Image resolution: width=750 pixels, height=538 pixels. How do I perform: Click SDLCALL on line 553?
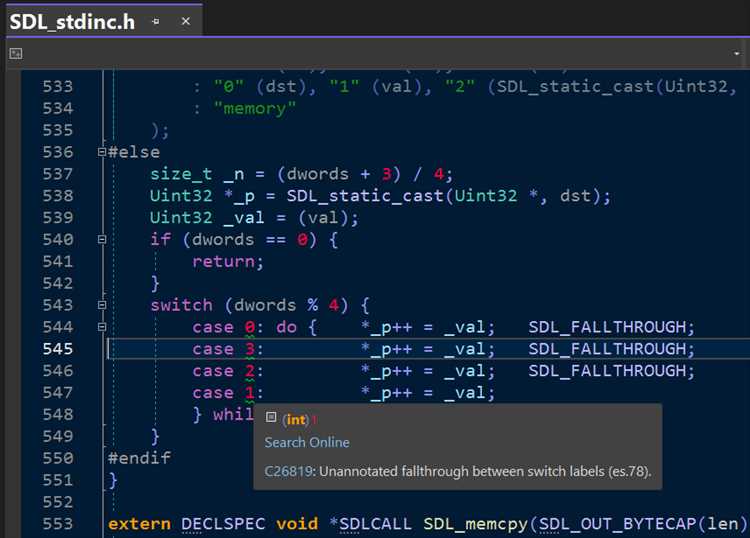coord(375,524)
